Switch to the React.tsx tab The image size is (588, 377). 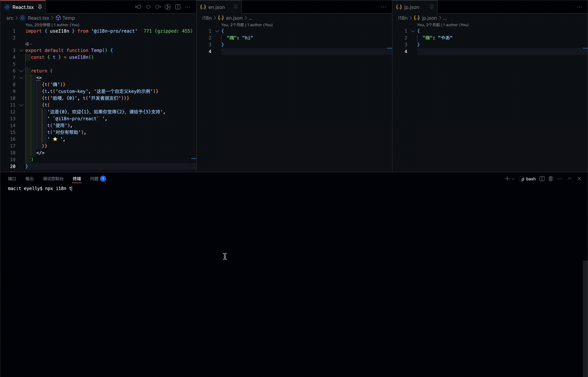point(23,7)
